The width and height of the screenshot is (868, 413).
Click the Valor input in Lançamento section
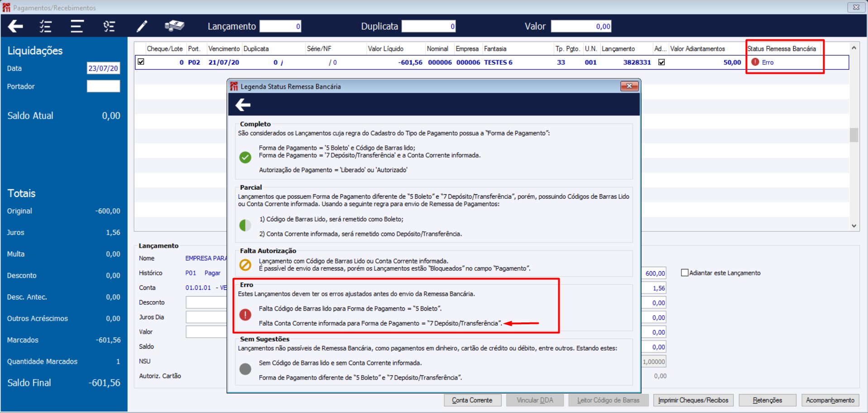pyautogui.click(x=206, y=332)
